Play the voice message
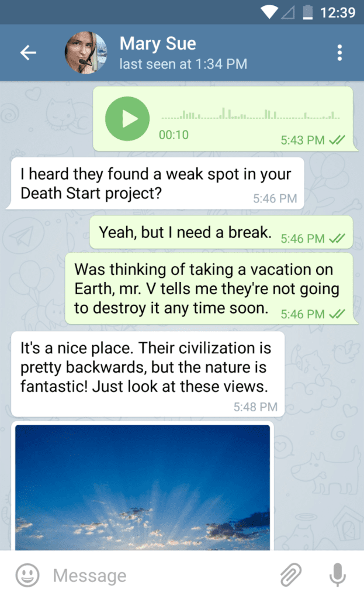 (127, 119)
